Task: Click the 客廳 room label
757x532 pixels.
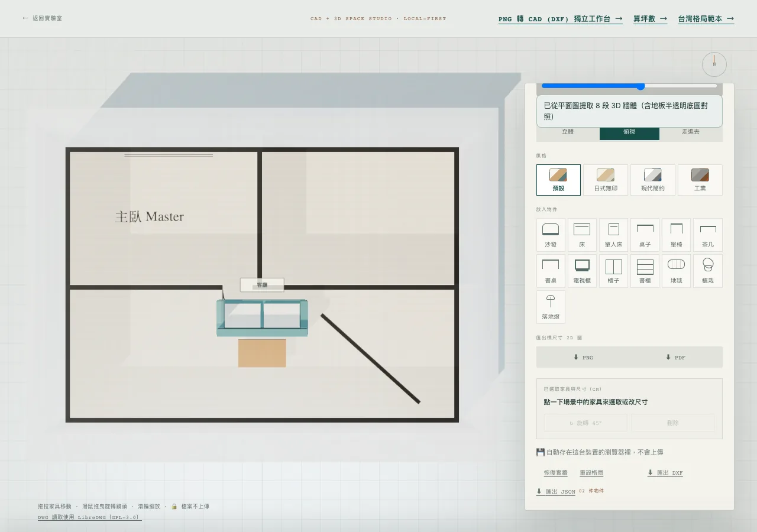Action: 262,285
